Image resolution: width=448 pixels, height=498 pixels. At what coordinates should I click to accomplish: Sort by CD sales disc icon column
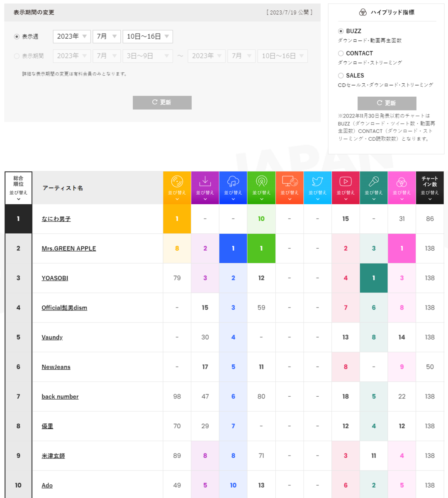177,188
